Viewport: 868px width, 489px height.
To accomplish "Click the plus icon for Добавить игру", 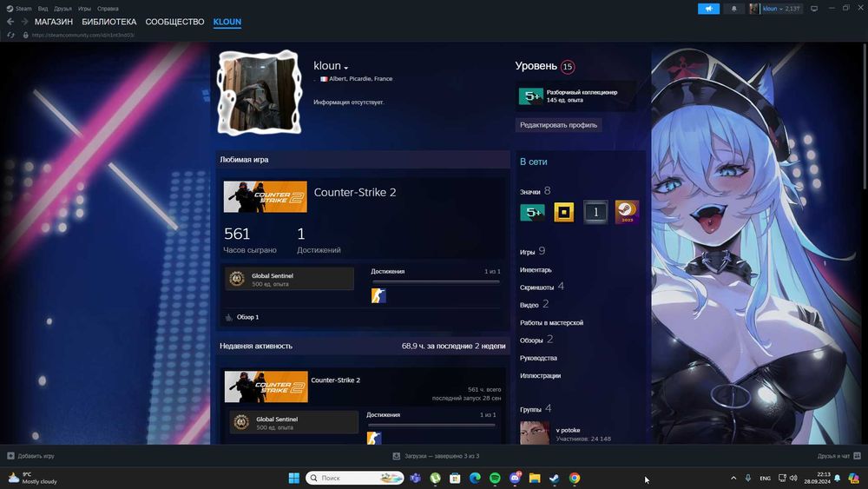I will pos(10,456).
